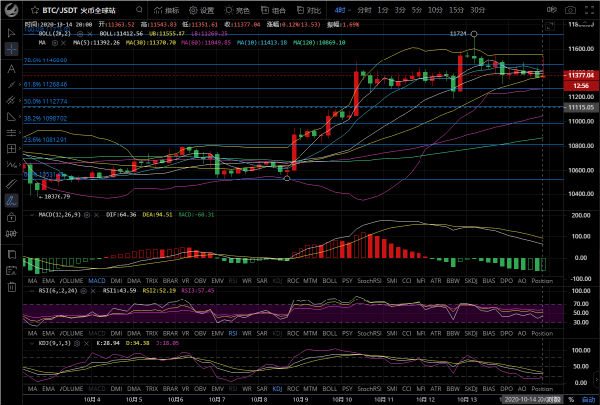Switch to the 15分 interval

[456, 10]
